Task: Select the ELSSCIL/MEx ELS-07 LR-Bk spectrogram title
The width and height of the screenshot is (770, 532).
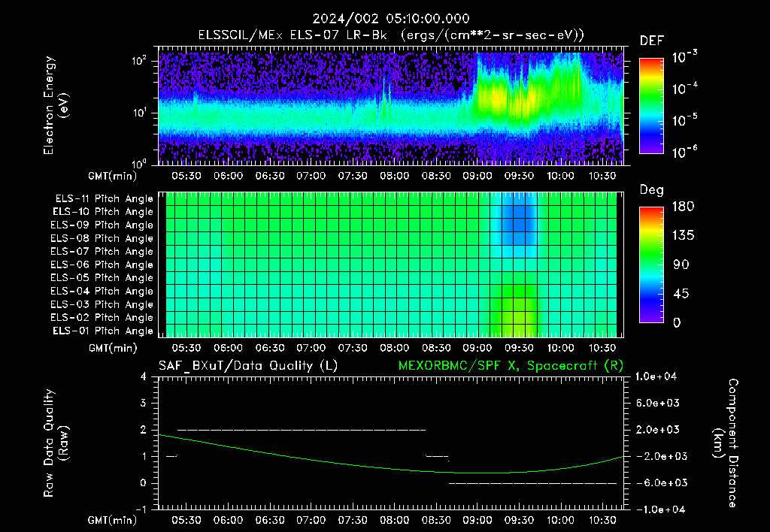Action: [391, 35]
